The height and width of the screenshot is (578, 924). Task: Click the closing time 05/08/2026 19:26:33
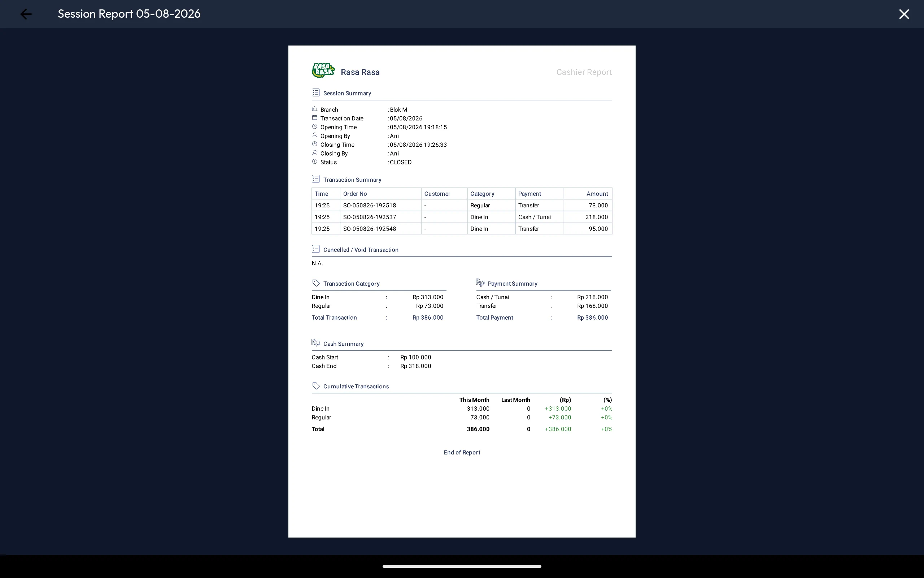point(418,145)
